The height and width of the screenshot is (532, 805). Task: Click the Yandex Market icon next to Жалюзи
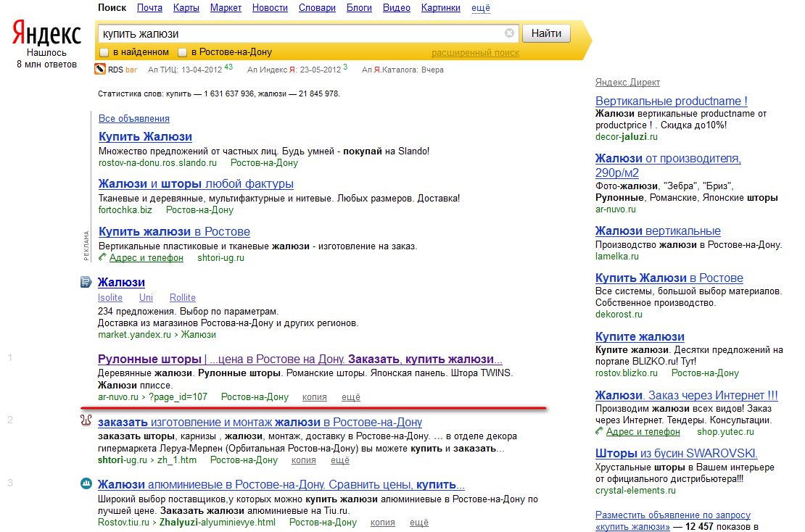pos(86,282)
